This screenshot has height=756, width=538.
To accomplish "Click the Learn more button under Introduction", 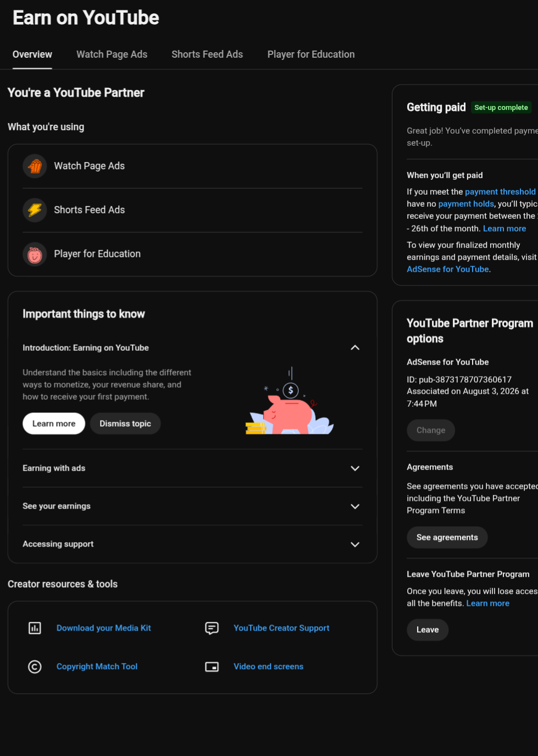I will (54, 423).
